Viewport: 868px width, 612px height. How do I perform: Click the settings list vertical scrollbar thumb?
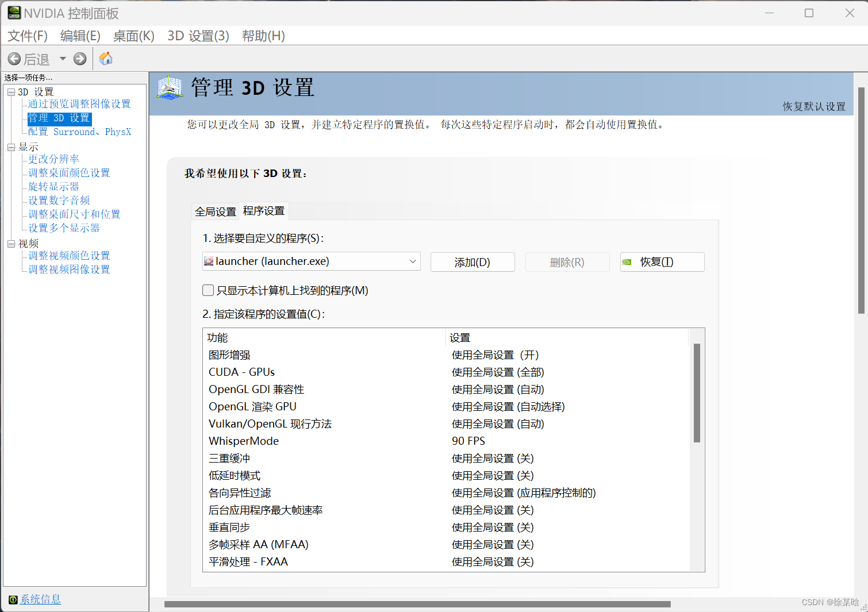pyautogui.click(x=697, y=393)
